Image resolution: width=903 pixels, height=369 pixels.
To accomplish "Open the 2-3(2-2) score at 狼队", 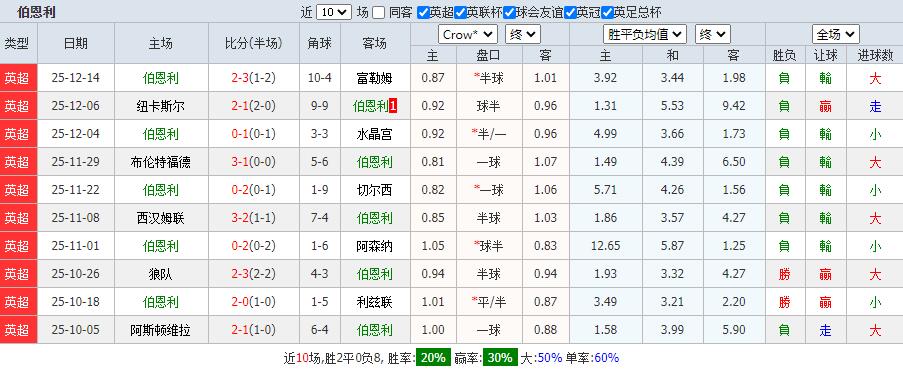I will coord(253,274).
